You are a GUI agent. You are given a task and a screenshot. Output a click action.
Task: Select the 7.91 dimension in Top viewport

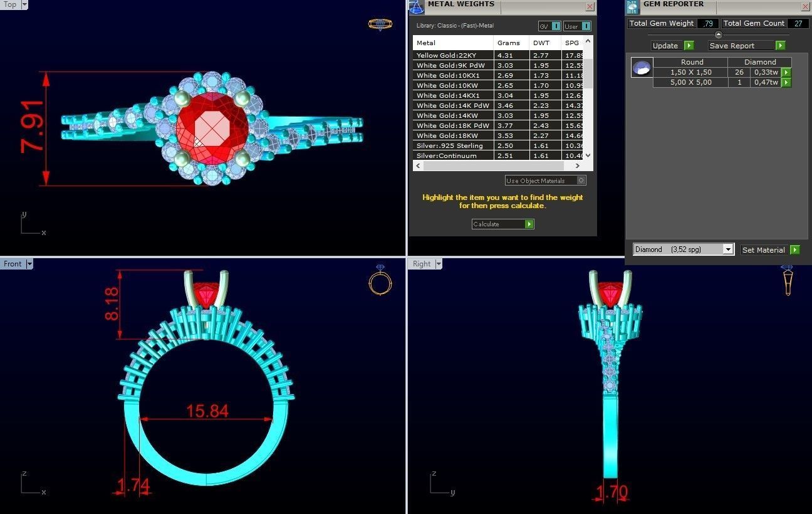pos(33,127)
